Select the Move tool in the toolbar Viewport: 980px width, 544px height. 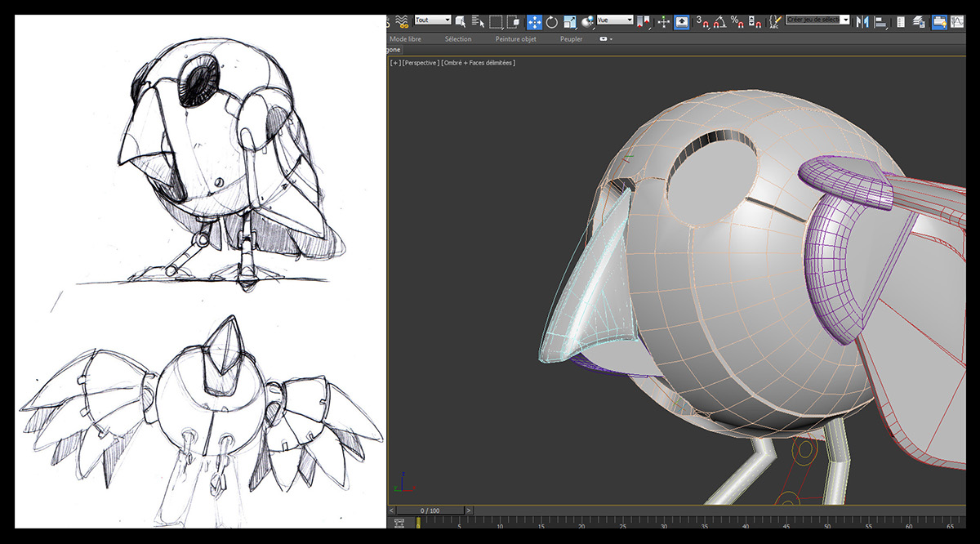point(535,21)
